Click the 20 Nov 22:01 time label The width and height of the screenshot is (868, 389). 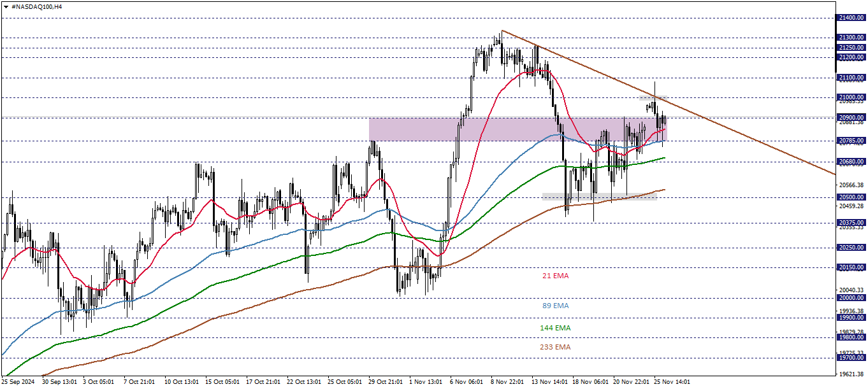coord(631,382)
